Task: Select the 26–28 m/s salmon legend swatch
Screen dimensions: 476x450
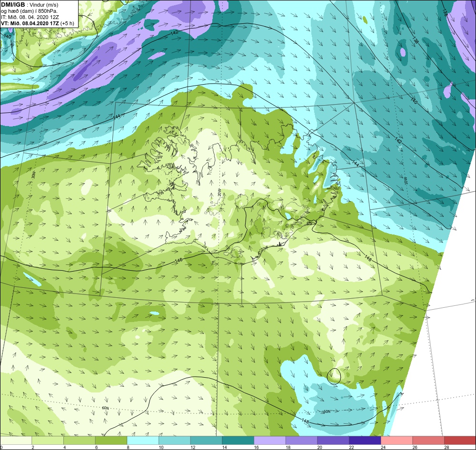Action: 428,440
